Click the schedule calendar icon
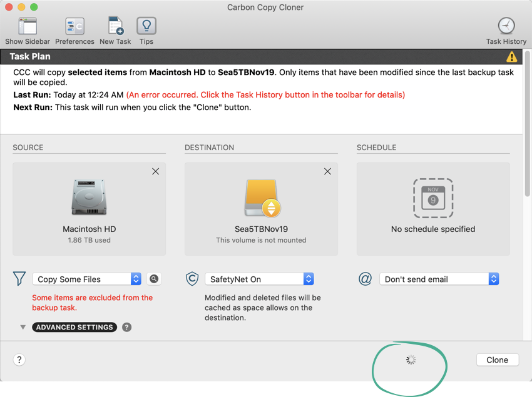The height and width of the screenshot is (397, 532). coord(433,198)
